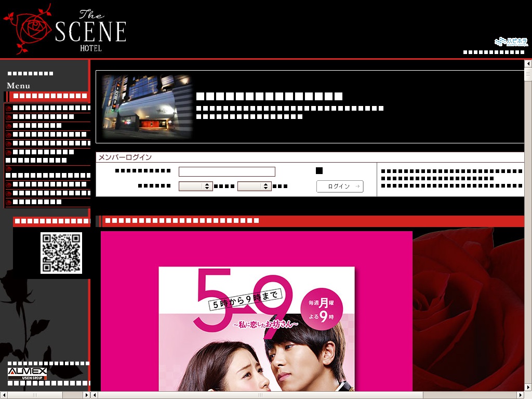Click the ALMEX USEN Group logo

[27, 374]
